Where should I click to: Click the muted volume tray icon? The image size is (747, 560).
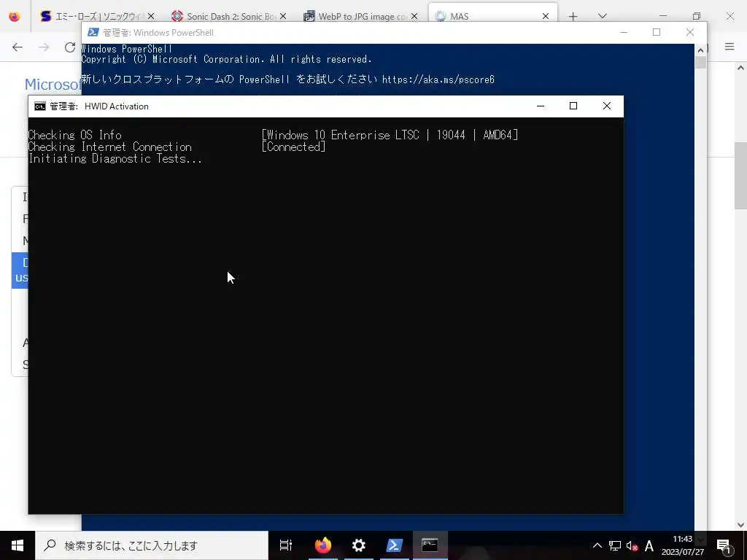point(632,546)
